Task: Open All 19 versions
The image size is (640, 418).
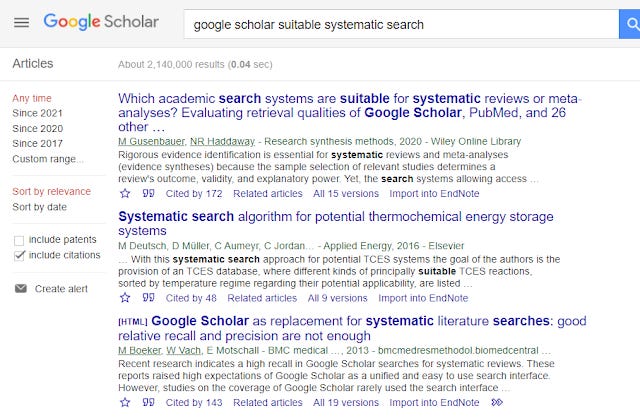Action: click(346, 402)
